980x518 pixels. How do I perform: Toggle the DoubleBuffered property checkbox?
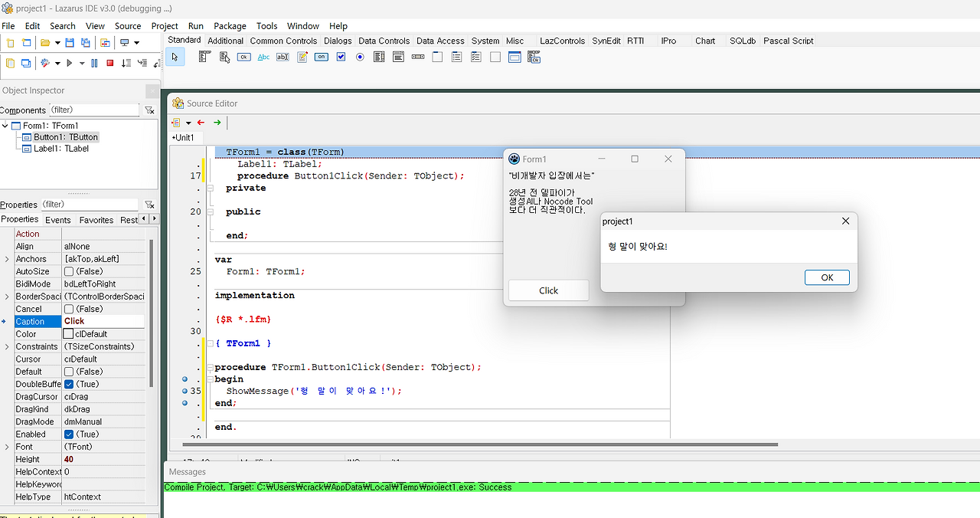69,384
